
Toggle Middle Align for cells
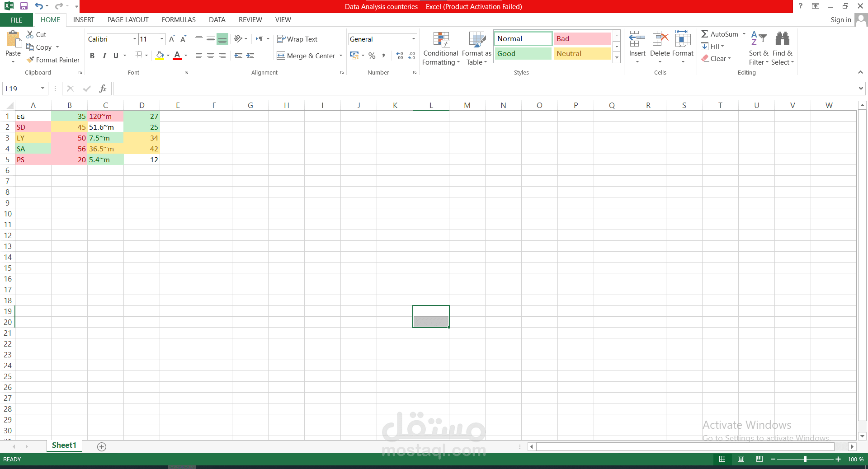(210, 39)
